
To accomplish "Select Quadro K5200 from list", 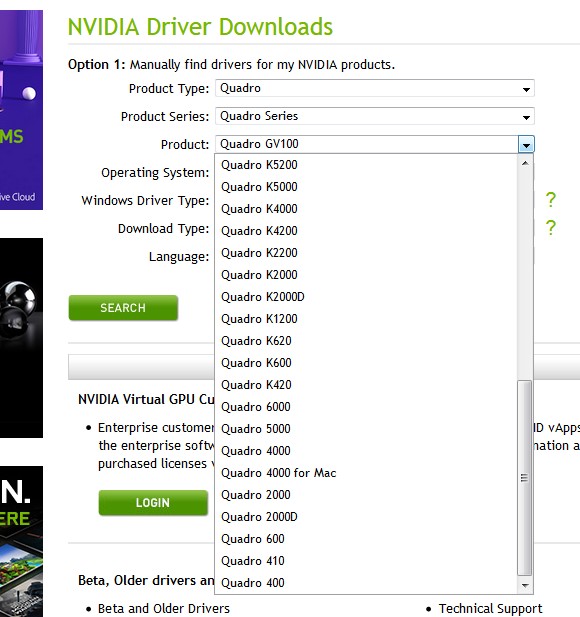I will click(366, 165).
